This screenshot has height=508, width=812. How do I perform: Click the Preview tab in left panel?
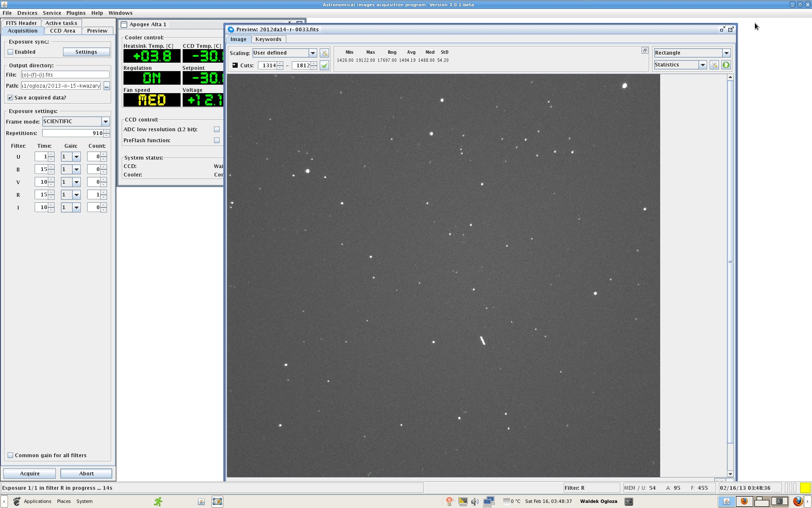[97, 31]
